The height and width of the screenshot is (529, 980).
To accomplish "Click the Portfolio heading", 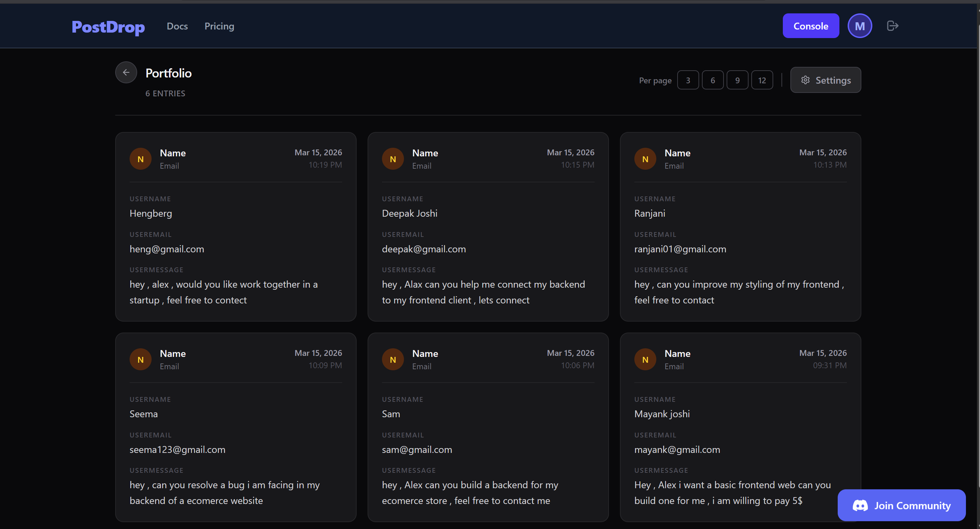I will click(x=168, y=73).
